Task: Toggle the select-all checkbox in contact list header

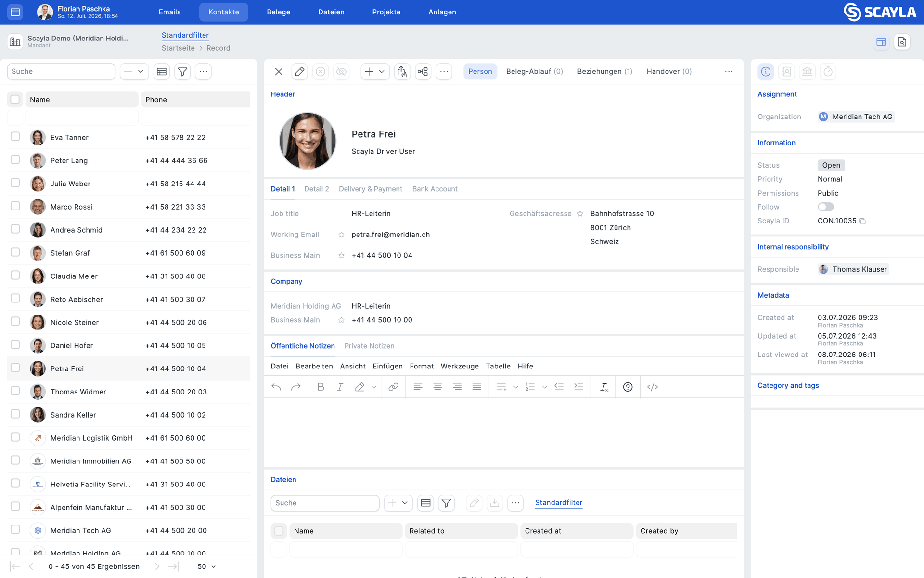Action: pos(15,99)
